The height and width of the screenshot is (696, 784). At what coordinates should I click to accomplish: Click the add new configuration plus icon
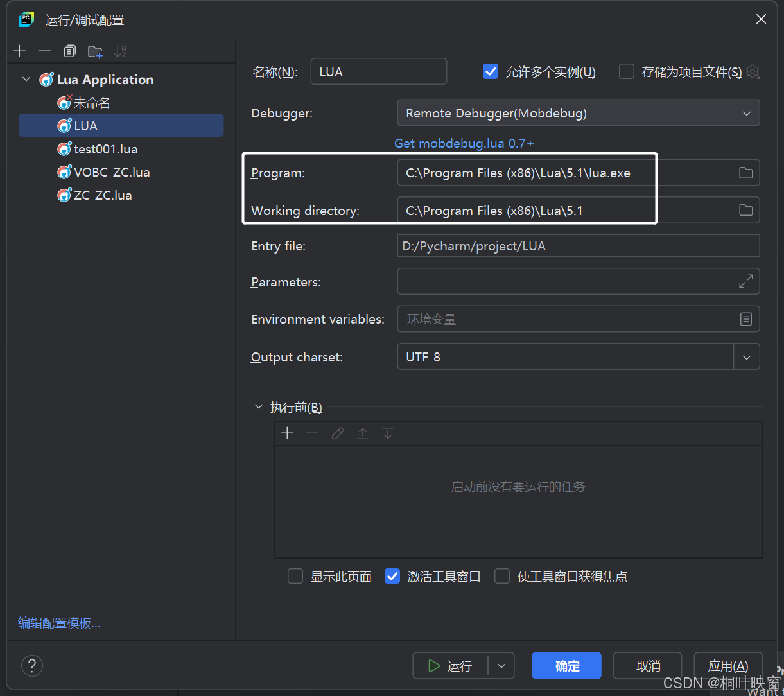click(20, 51)
